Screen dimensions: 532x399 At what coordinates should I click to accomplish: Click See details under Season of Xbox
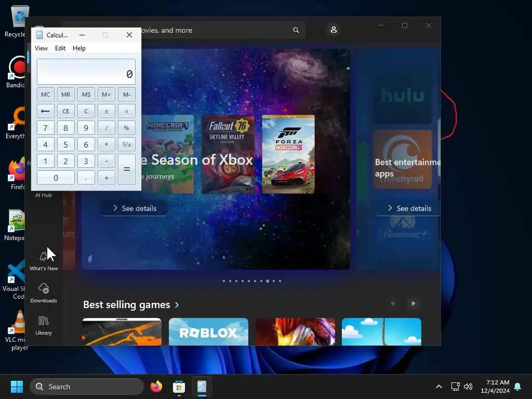(x=135, y=208)
